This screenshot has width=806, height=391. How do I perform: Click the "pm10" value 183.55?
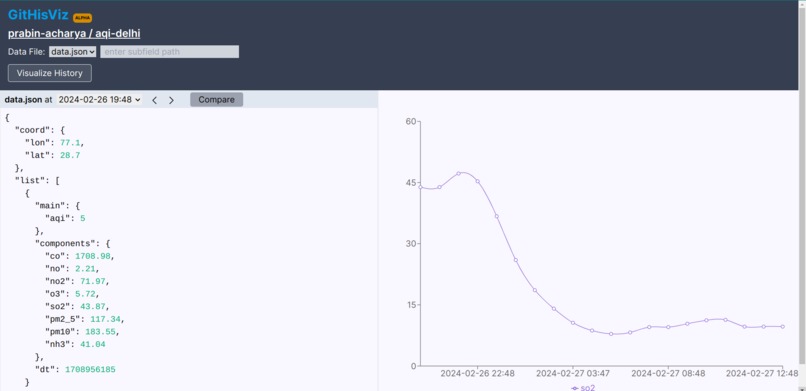[x=100, y=331]
